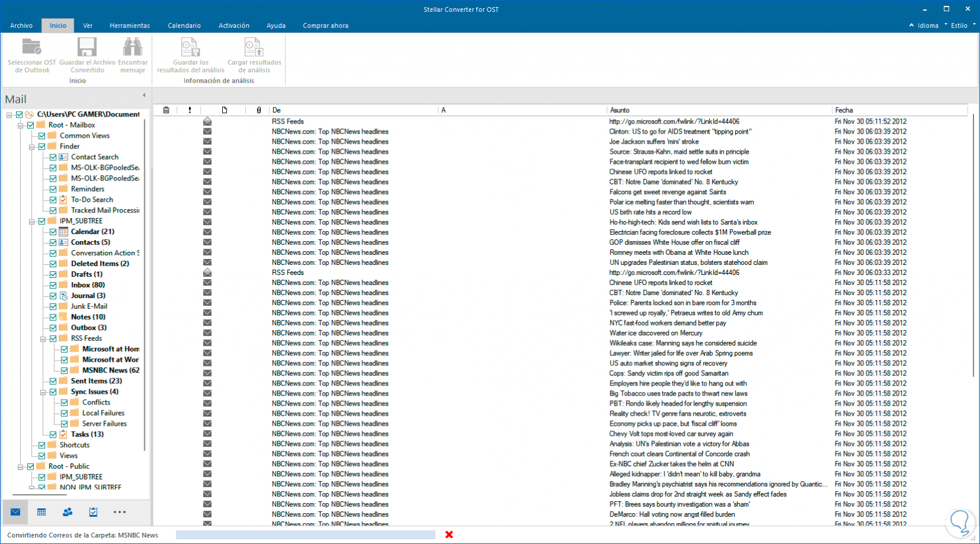The image size is (980, 544).
Task: Click the folder tree horizontal scrollbar
Action: (39, 494)
